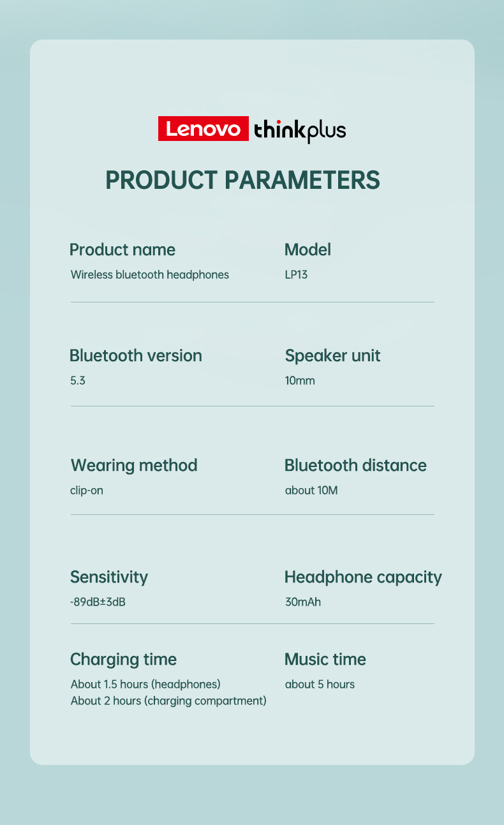Select the PRODUCT PARAMETERS heading
The image size is (504, 825).
[x=242, y=180]
